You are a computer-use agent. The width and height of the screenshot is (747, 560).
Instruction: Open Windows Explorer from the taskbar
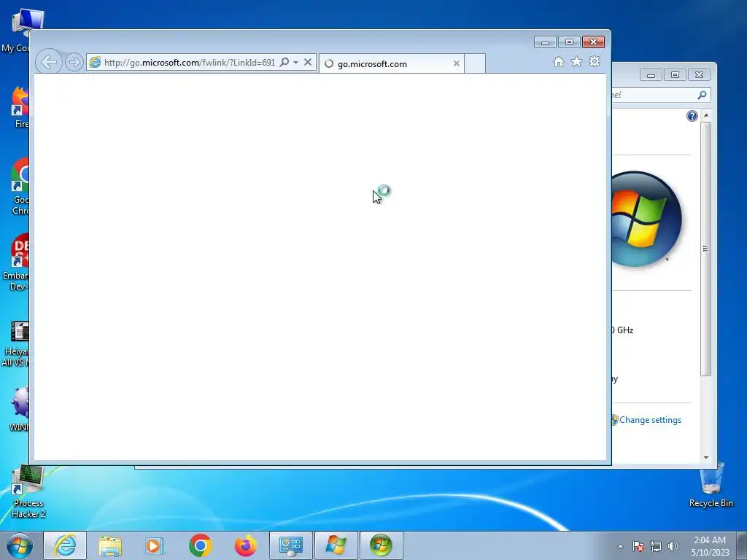110,545
